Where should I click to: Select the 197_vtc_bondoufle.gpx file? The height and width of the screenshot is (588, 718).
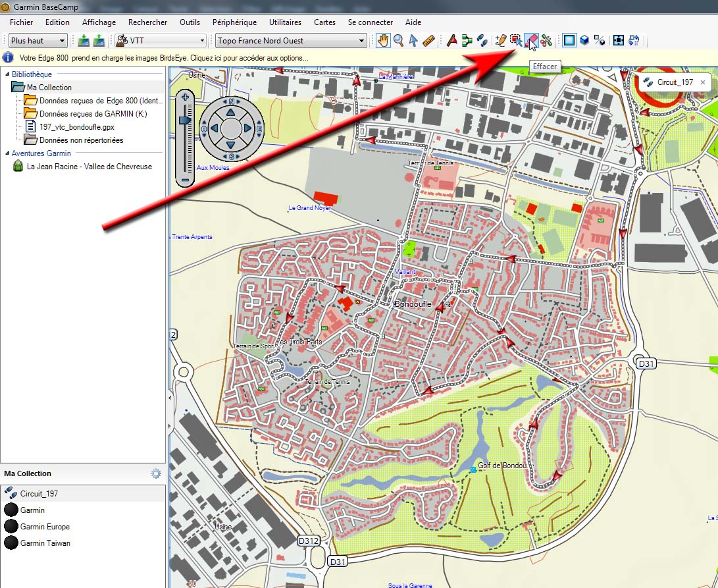click(76, 127)
